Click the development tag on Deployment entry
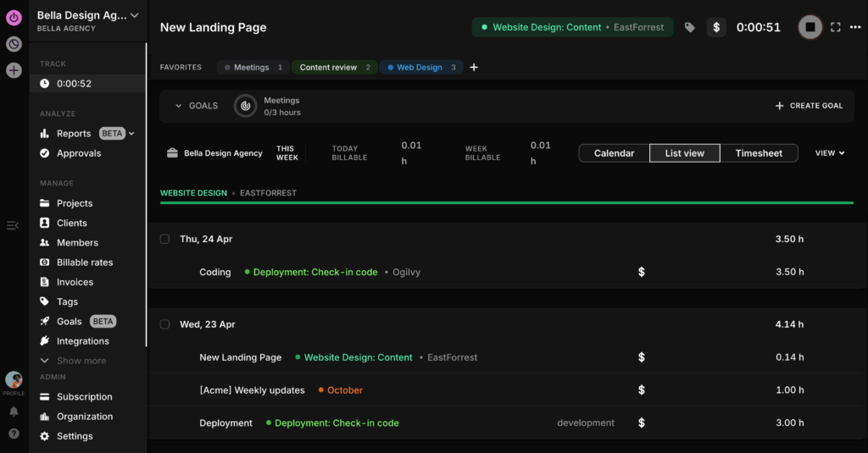Screen dimensions: 868x453 coord(586,423)
